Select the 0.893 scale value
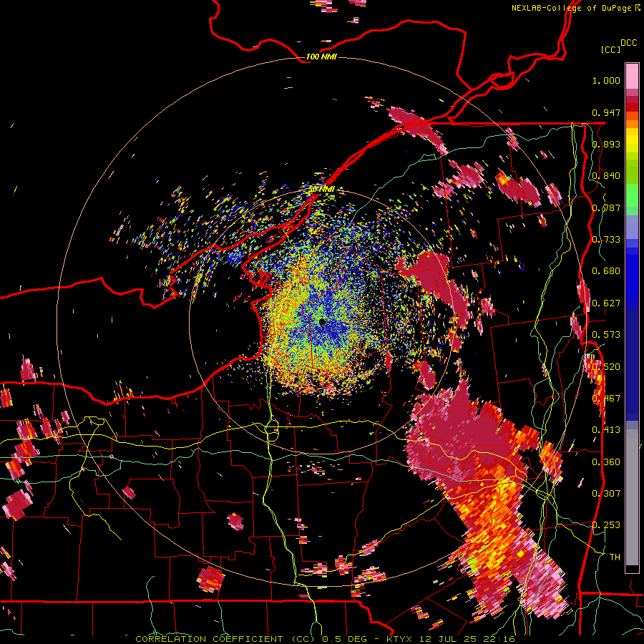Viewport: 644px width, 644px height. (x=606, y=144)
